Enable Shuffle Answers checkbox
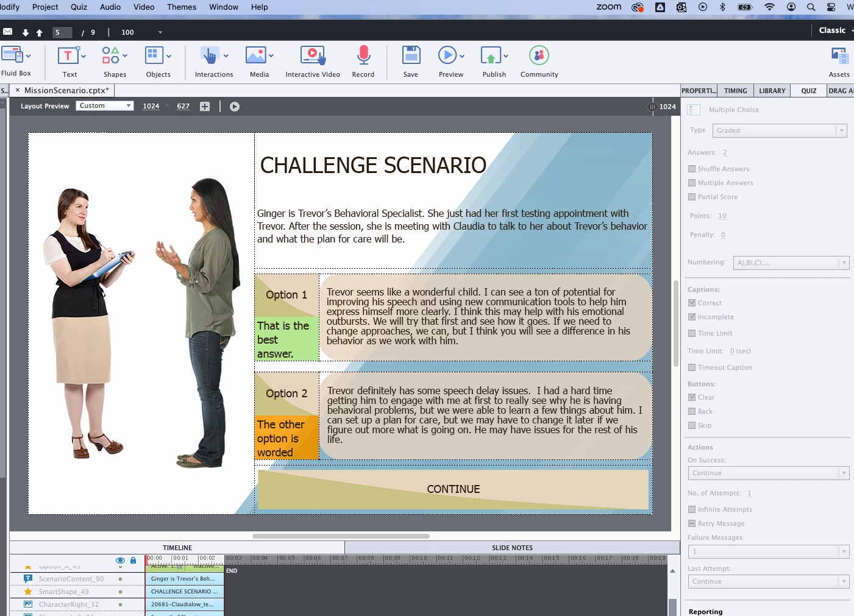 [x=692, y=169]
